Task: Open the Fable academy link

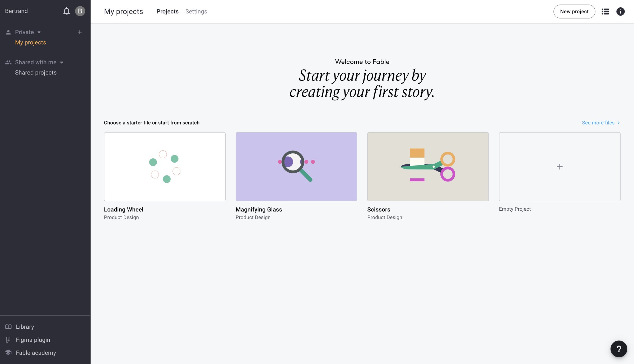Action: tap(36, 353)
